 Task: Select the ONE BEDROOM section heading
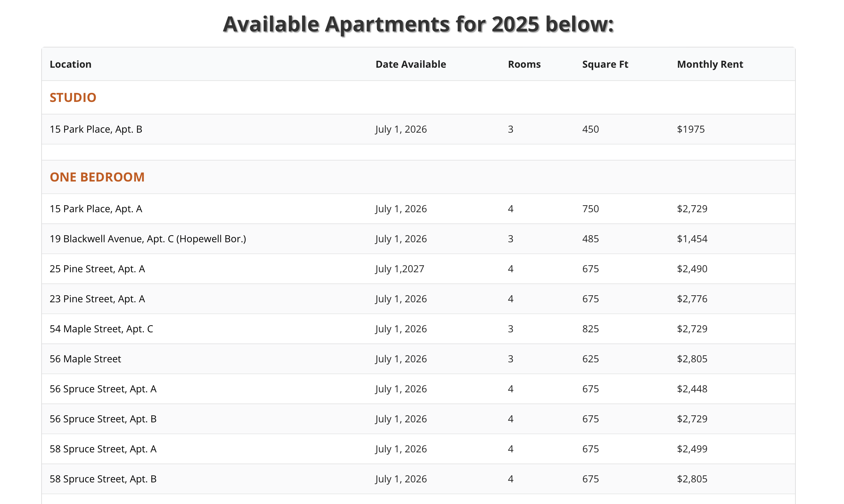(x=97, y=177)
